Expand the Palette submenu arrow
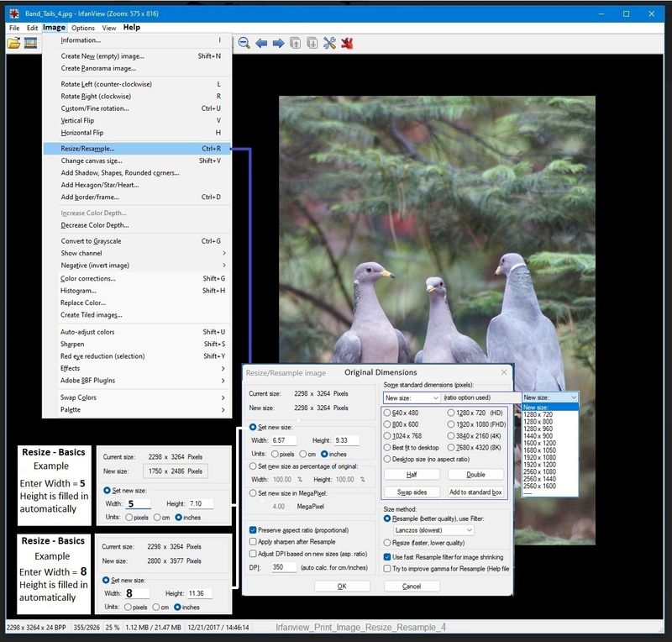 [x=223, y=409]
